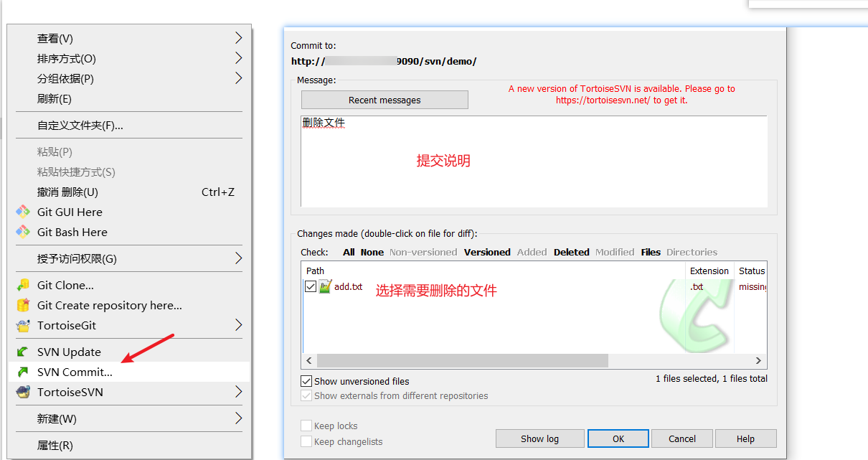The image size is (868, 460).
Task: Open 属性(R) from the context menu
Action: [x=129, y=445]
